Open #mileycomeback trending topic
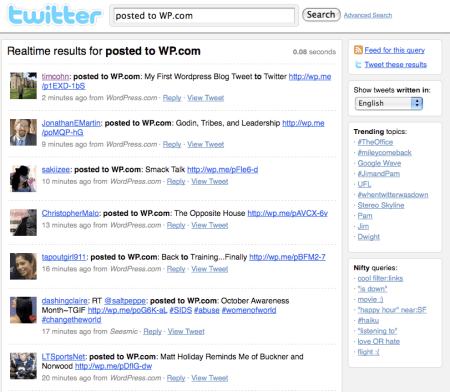This screenshot has height=392, width=450. (385, 153)
